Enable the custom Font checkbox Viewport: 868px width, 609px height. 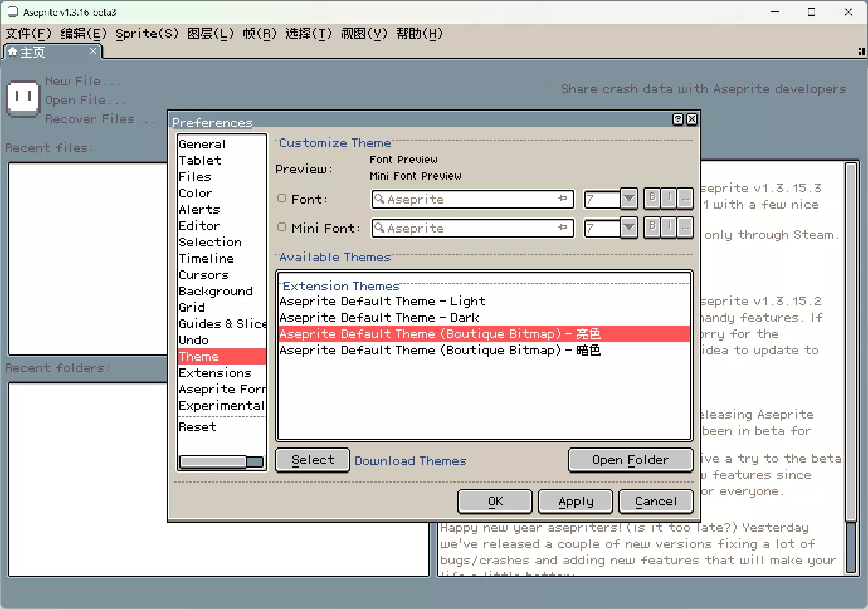[x=282, y=199]
